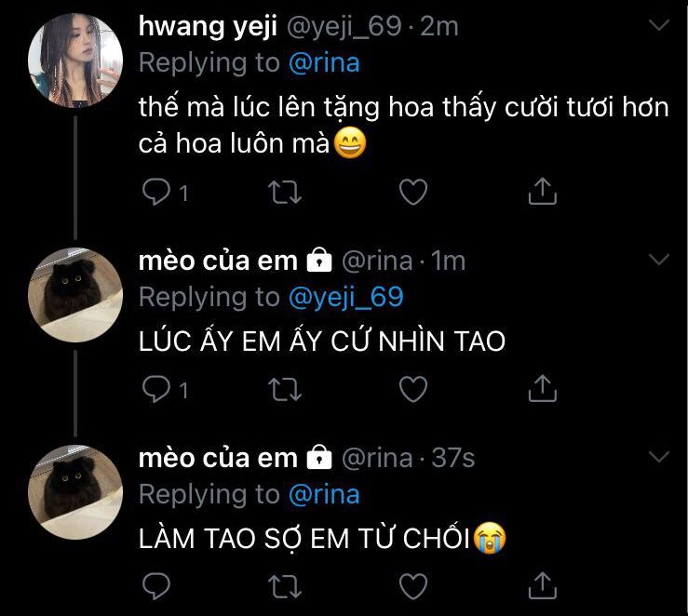Open the @yeji_69 mention link

345,298
